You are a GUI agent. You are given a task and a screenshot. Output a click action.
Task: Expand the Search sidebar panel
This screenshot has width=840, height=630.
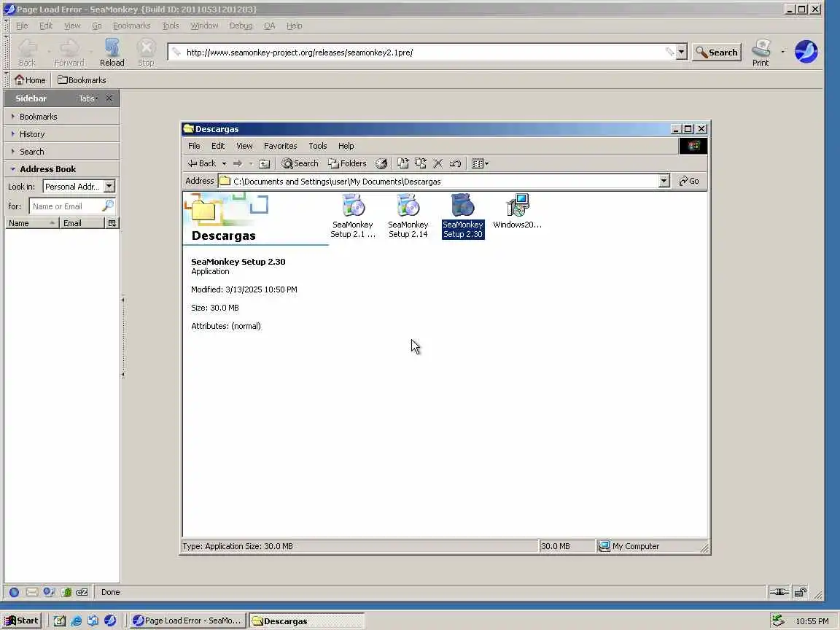pos(61,152)
